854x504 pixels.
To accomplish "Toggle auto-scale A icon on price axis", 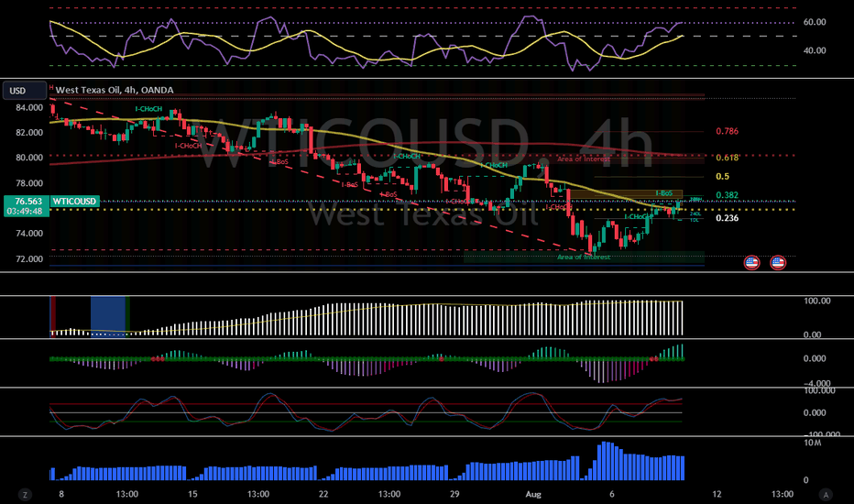I will coord(827,495).
